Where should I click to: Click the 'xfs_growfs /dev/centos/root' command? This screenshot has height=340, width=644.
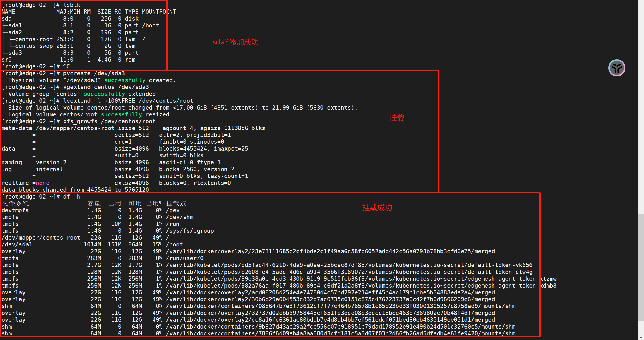pos(109,121)
